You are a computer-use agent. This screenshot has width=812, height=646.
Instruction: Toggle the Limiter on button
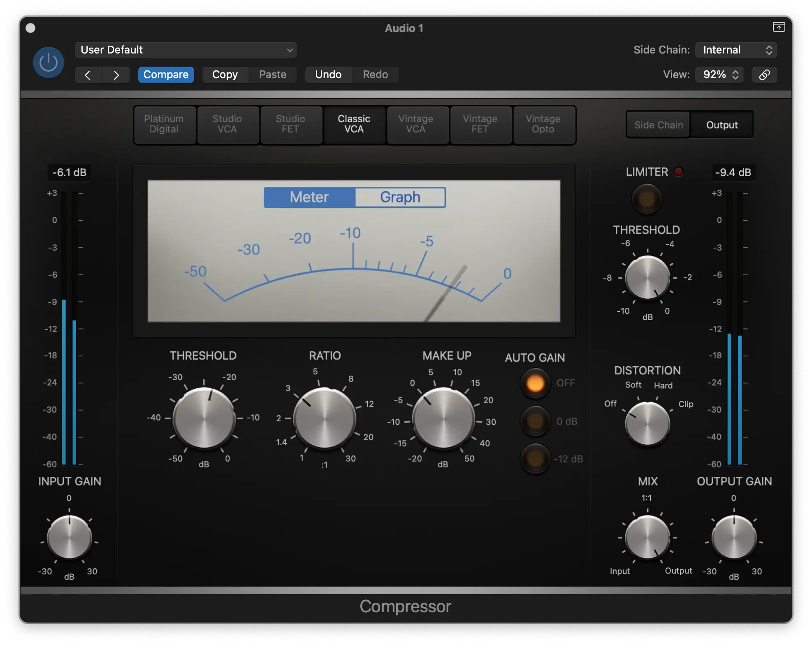646,199
